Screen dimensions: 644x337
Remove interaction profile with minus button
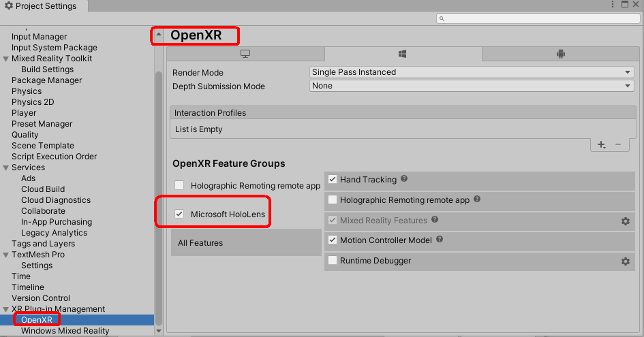click(617, 144)
